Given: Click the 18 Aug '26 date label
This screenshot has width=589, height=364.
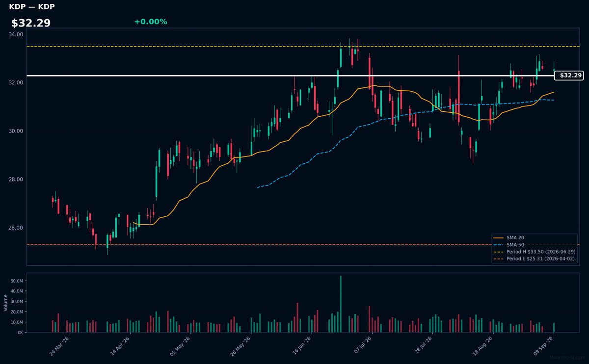Looking at the screenshot, I should [x=483, y=346].
